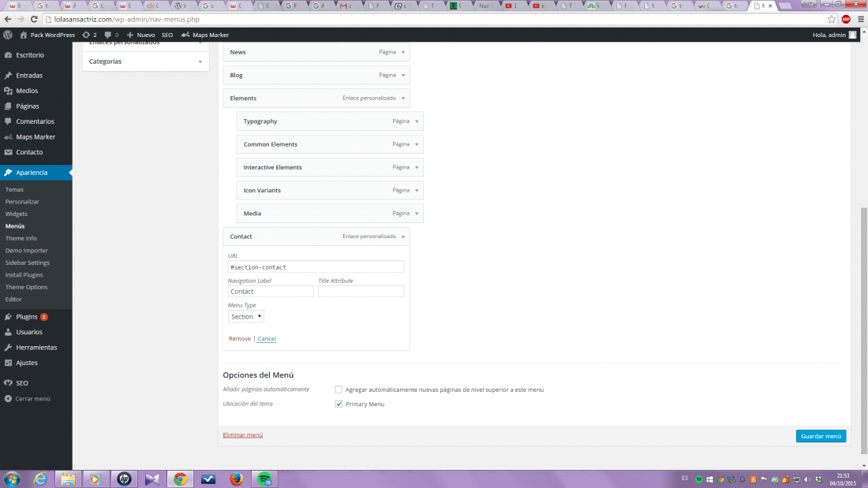Uncheck the Primary Menu location checkbox
Viewport: 868px width, 488px height.
(339, 404)
